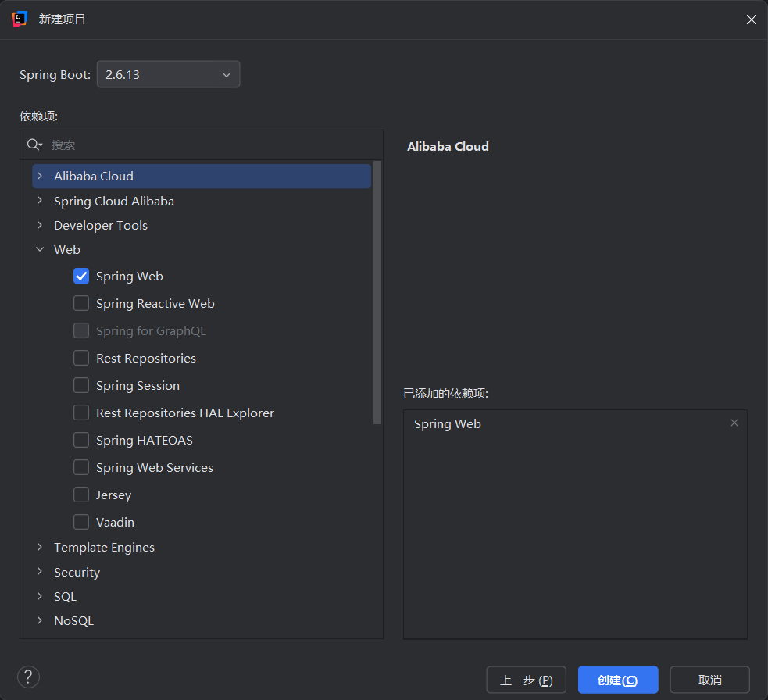Select the Developer Tools label
This screenshot has width=768, height=700.
tap(101, 225)
